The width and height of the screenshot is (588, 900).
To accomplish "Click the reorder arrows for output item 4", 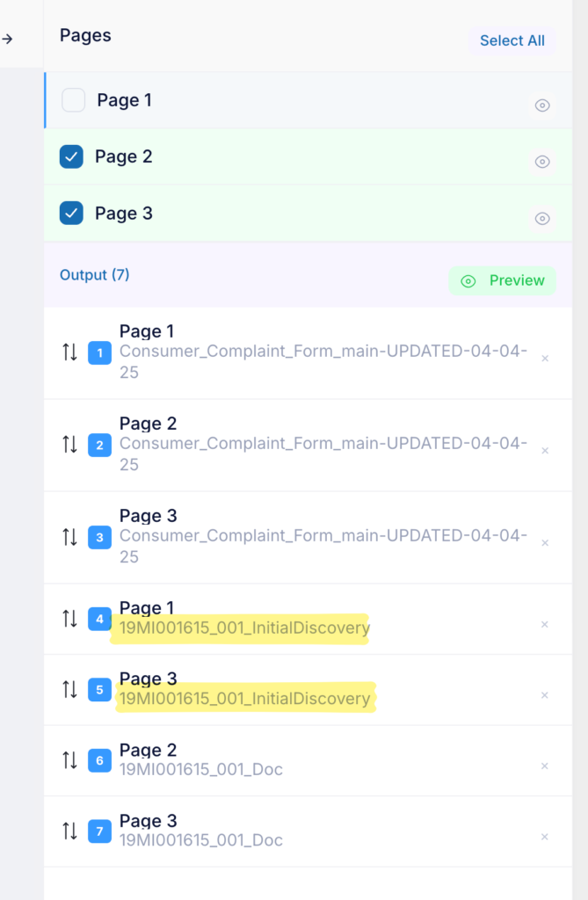I will [69, 618].
